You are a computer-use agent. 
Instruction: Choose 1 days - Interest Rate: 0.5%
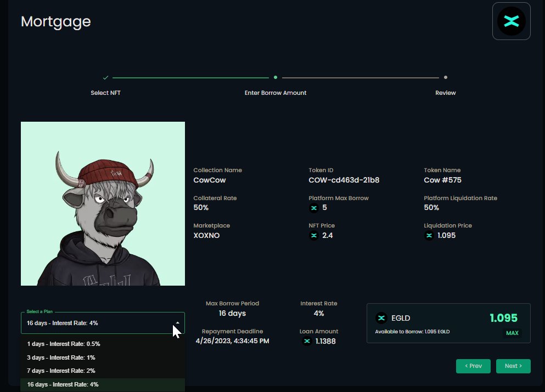[103, 344]
